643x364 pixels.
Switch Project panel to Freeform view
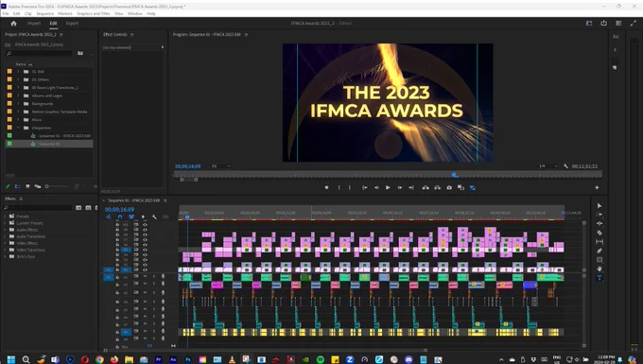pyautogui.click(x=38, y=186)
